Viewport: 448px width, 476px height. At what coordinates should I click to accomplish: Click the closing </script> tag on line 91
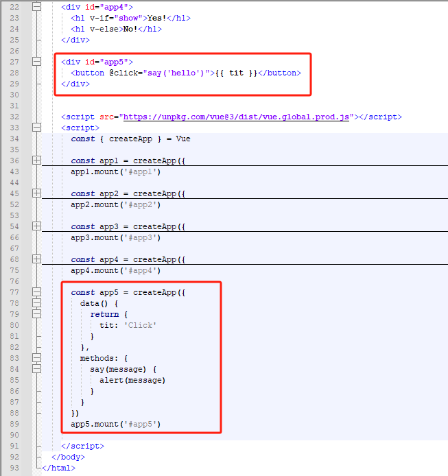82,446
